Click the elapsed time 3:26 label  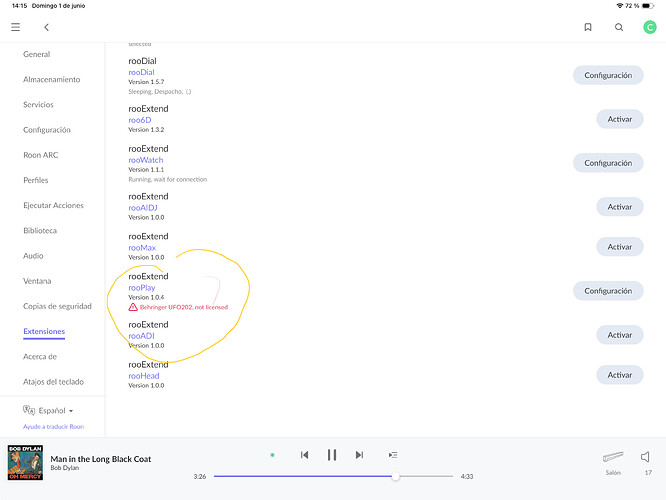click(200, 477)
